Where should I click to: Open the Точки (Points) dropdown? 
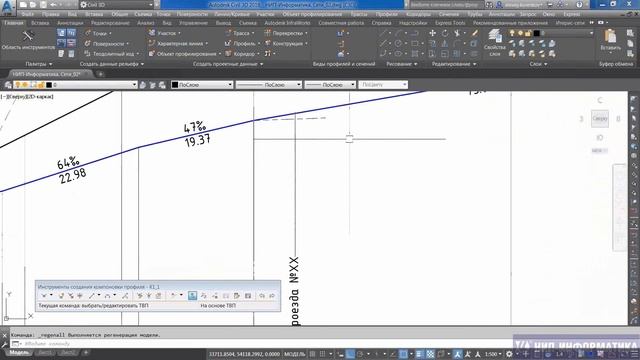[98, 33]
